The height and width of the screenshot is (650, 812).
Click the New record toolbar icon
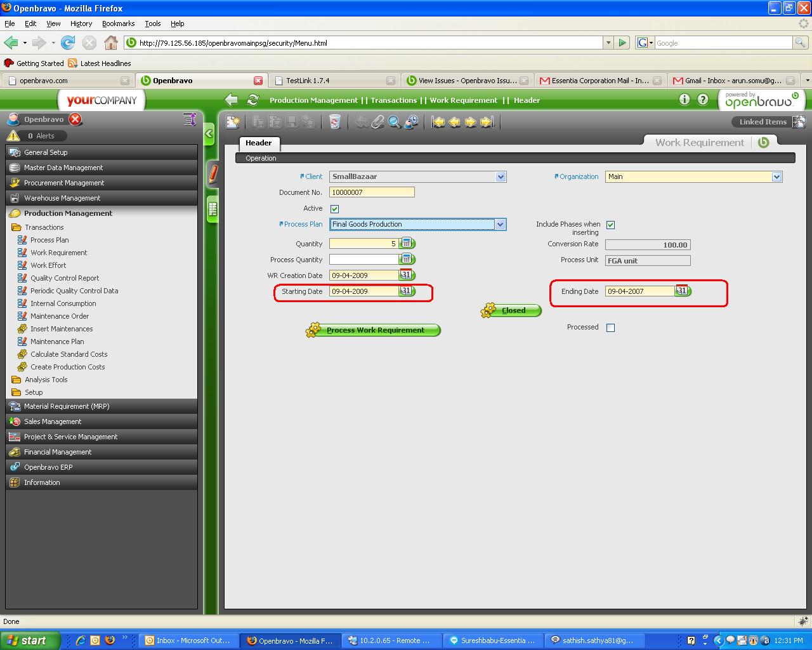(x=233, y=122)
